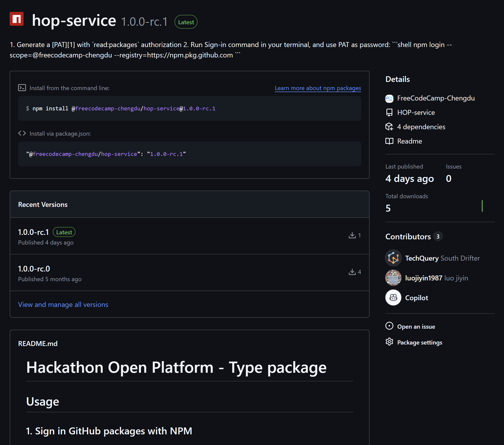
Task: Open the Copilot contributor avatar
Action: [x=393, y=297]
